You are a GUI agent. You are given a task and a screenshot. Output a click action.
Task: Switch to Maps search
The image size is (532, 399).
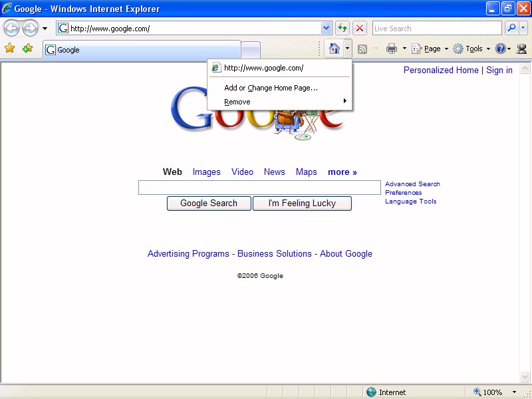coord(307,172)
